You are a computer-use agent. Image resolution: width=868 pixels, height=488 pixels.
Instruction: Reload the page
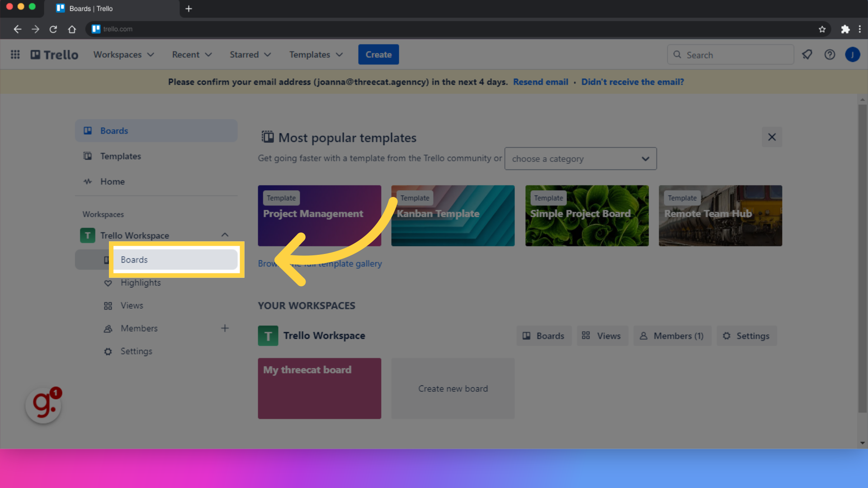pyautogui.click(x=53, y=29)
